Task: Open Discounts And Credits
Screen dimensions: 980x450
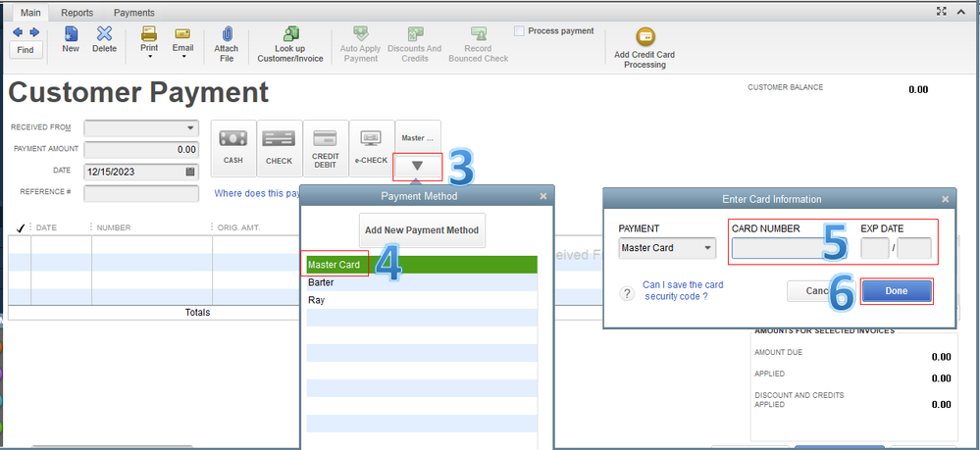Action: click(414, 44)
